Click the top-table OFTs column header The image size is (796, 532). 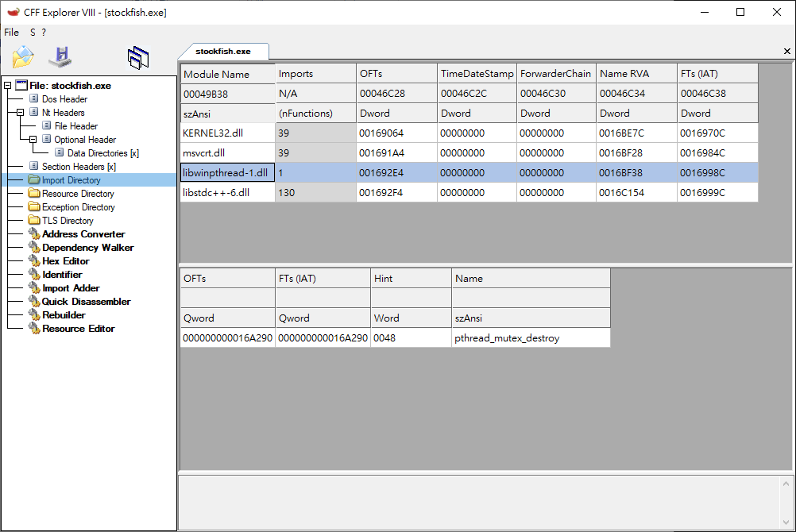[396, 74]
